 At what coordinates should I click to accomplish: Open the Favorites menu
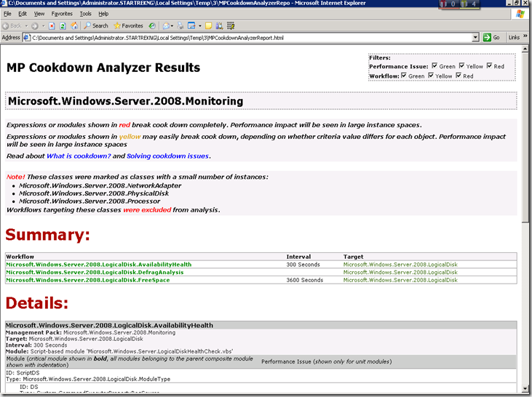coord(62,14)
